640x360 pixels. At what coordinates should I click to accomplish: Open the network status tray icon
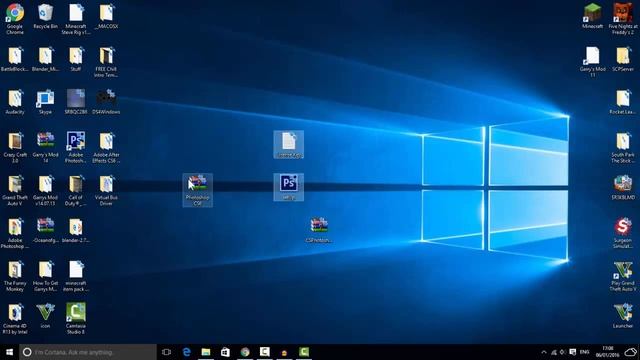[x=553, y=352]
